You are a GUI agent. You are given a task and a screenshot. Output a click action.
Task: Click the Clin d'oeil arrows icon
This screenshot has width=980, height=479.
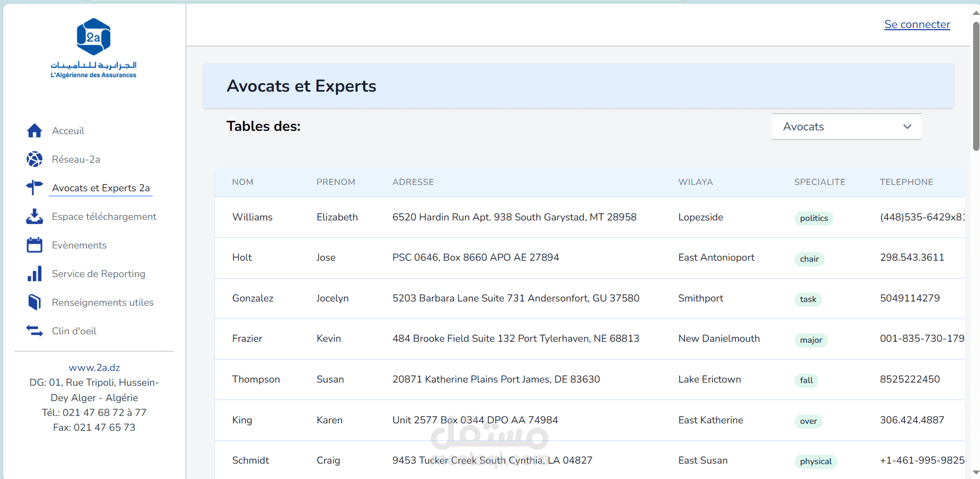click(34, 331)
